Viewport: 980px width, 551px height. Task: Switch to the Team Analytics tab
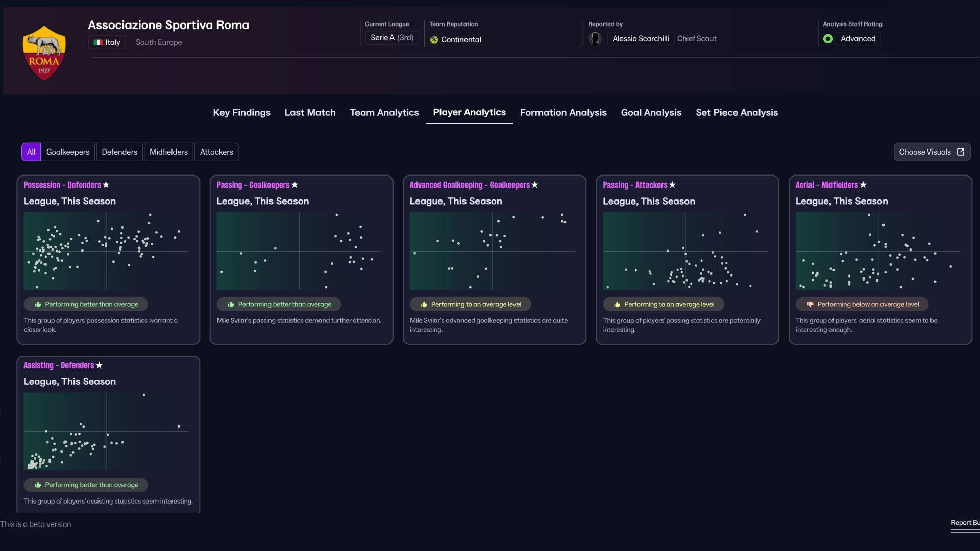click(x=384, y=113)
